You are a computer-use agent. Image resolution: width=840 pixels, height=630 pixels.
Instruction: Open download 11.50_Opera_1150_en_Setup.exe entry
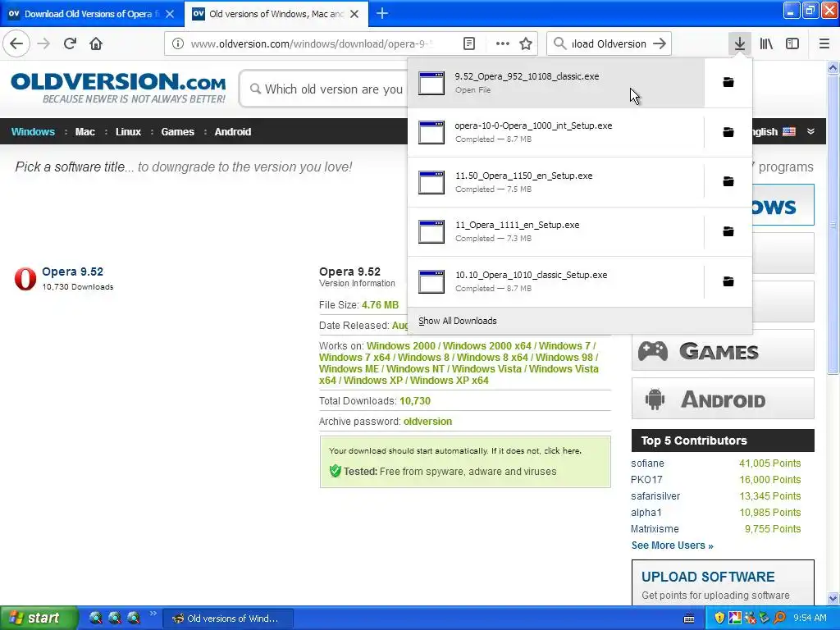coord(555,182)
